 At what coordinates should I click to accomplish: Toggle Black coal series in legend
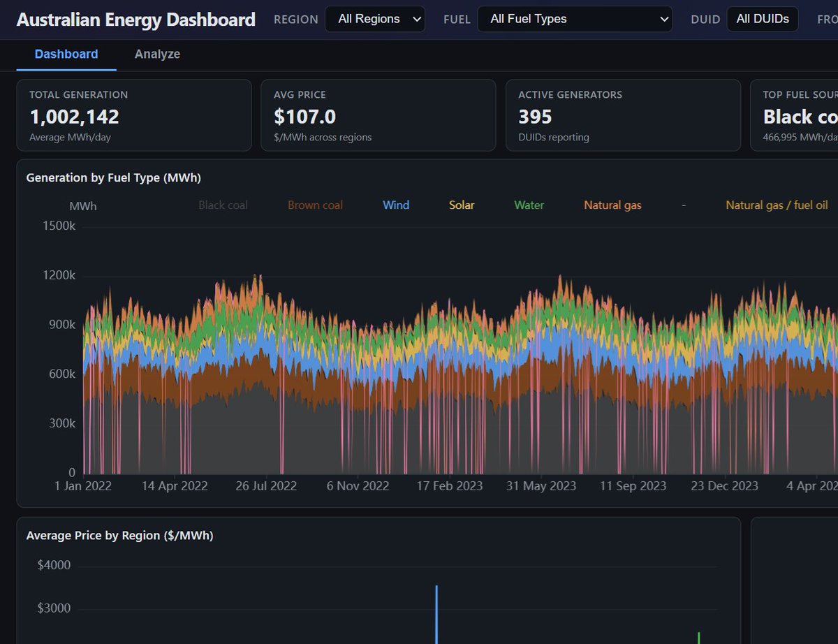223,205
